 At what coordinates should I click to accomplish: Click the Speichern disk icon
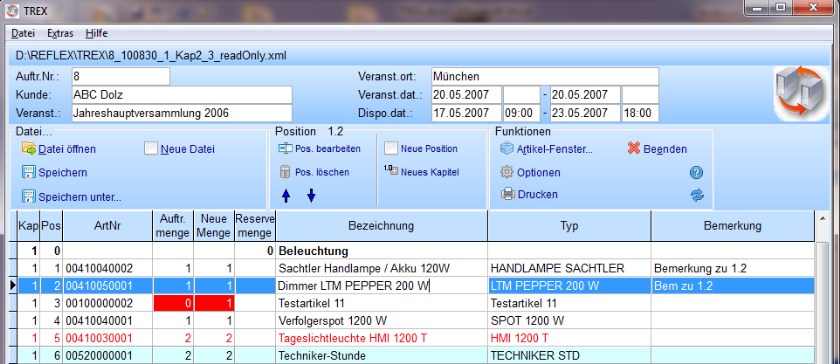click(x=29, y=172)
